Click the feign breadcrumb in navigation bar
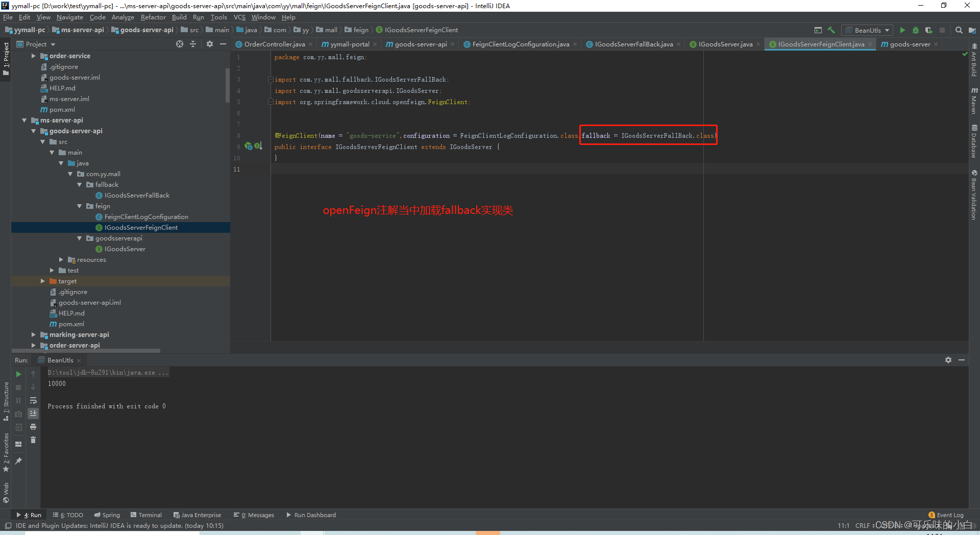Screen dimensions: 980x535 pyautogui.click(x=356, y=30)
